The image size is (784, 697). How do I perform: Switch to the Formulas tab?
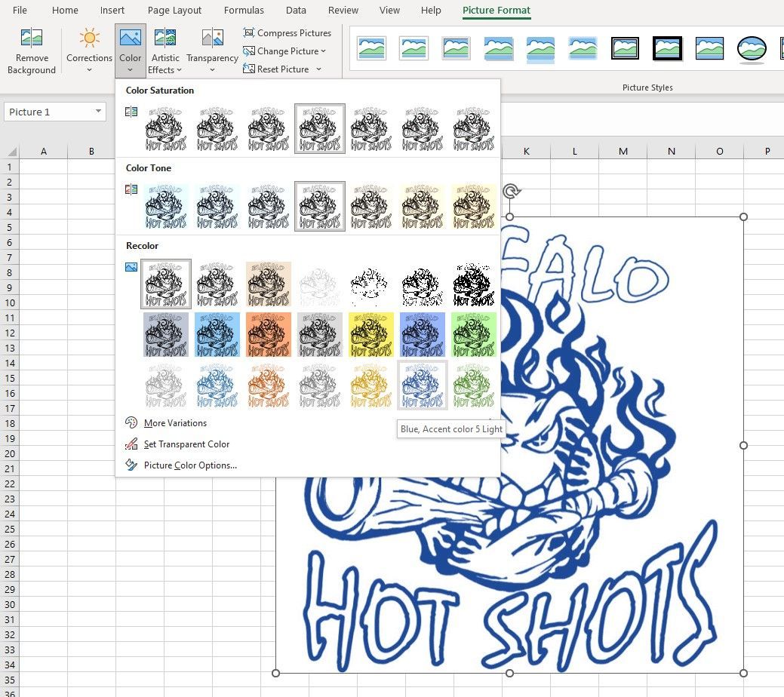coord(244,10)
